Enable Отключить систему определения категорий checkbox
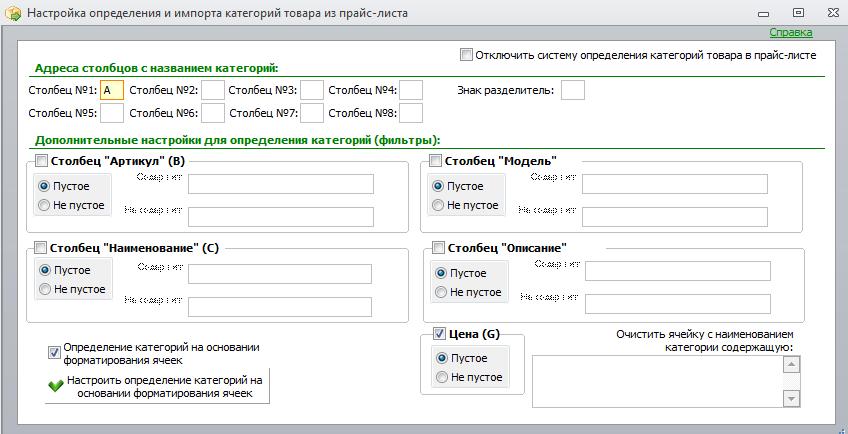The height and width of the screenshot is (434, 848). (466, 55)
